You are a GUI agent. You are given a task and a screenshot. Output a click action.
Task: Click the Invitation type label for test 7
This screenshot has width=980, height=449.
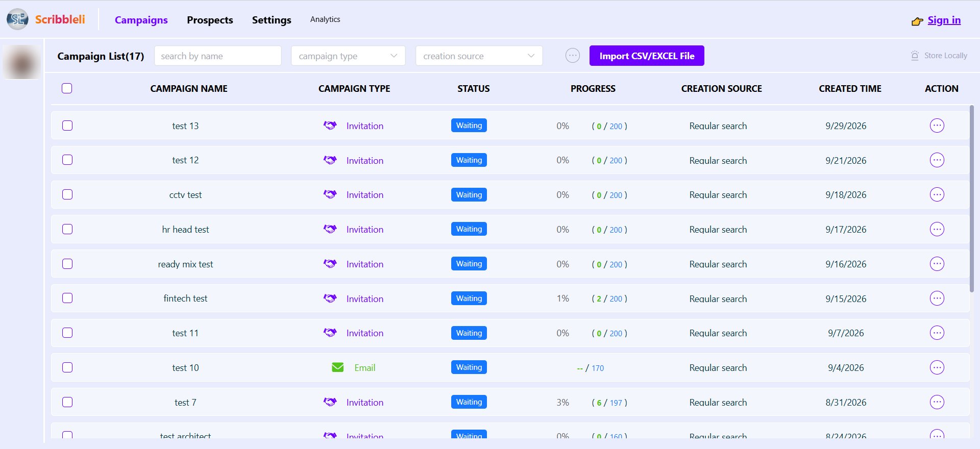[x=364, y=403]
